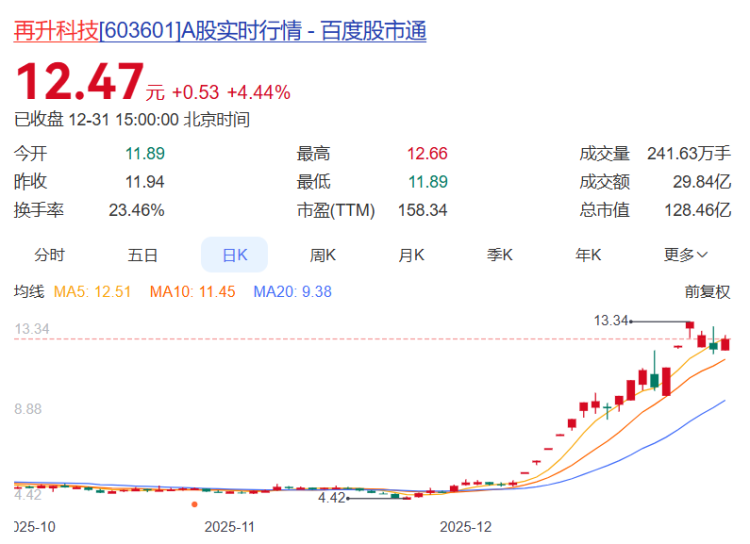Open the 再升科技 A股实时行情 title link

pyautogui.click(x=220, y=31)
